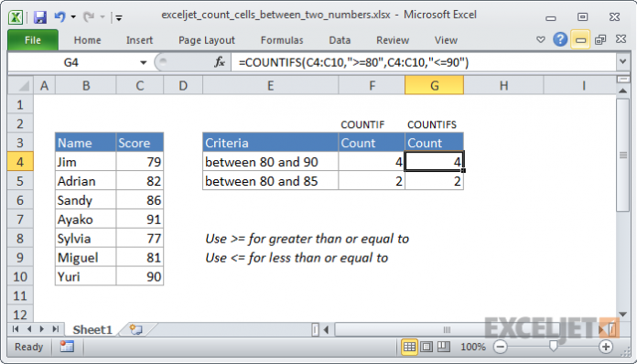Select column E header
The height and width of the screenshot is (364, 637).
click(271, 86)
